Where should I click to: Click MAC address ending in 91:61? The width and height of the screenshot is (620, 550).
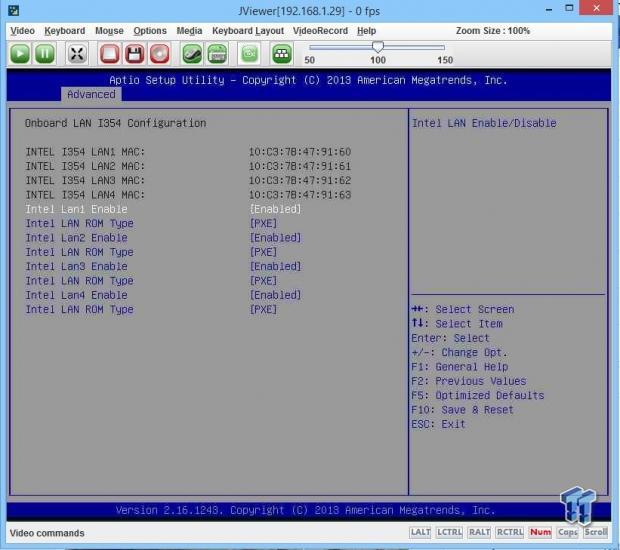(300, 166)
